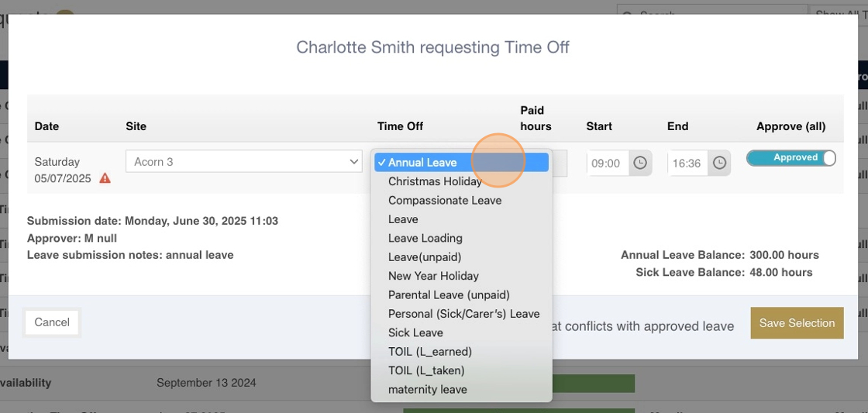Viewport: 868px width, 413px height.
Task: Click Sick Leave Balance 48.00 hours
Action: [724, 273]
